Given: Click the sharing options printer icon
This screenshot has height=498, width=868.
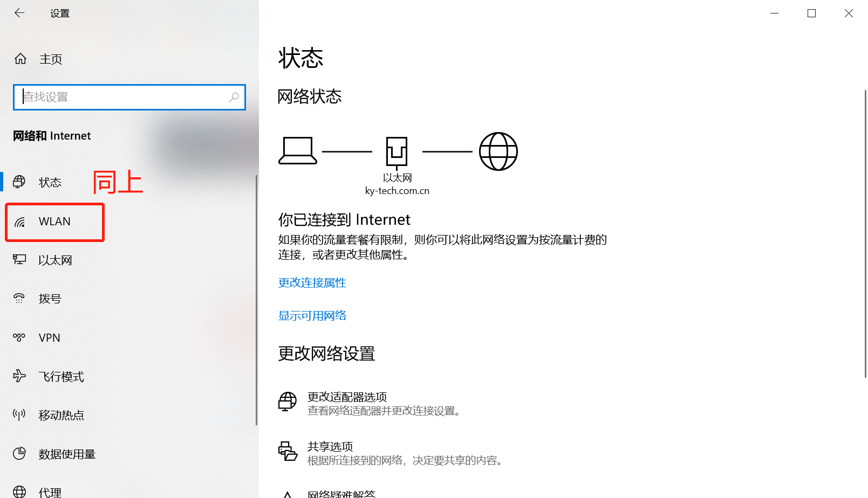Looking at the screenshot, I should tap(288, 451).
